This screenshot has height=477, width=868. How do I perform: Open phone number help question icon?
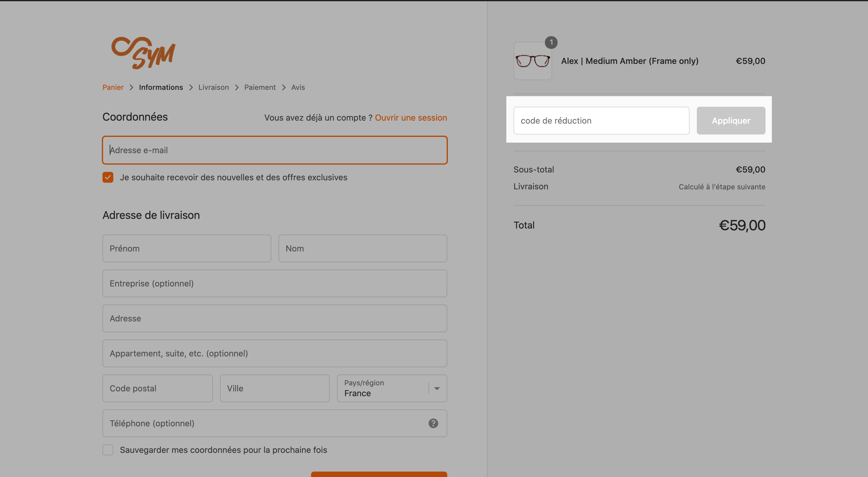[433, 423]
